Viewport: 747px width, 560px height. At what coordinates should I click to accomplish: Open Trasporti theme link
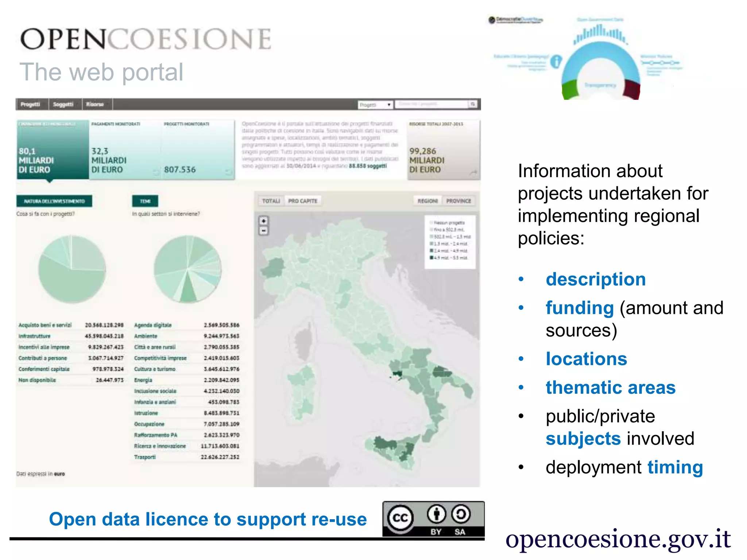(145, 457)
